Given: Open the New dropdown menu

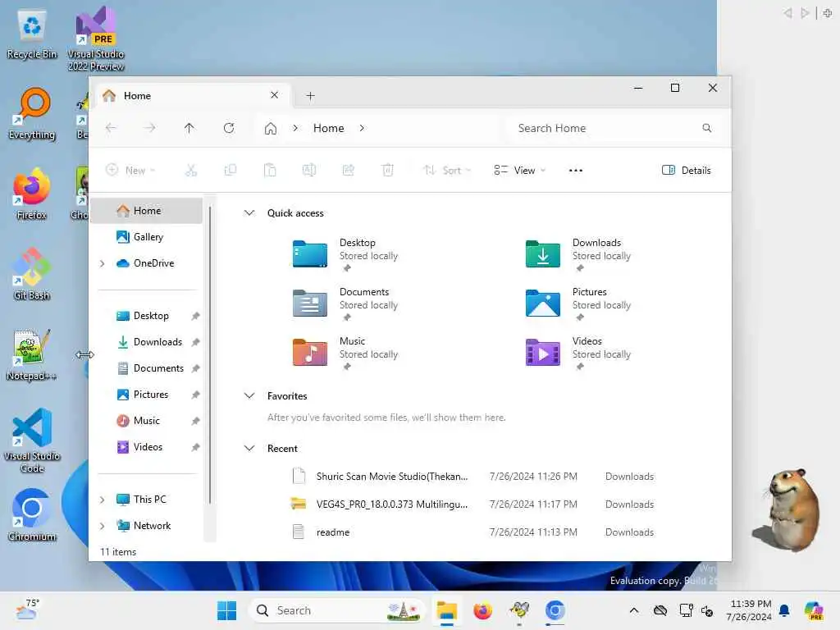Looking at the screenshot, I should pos(130,171).
